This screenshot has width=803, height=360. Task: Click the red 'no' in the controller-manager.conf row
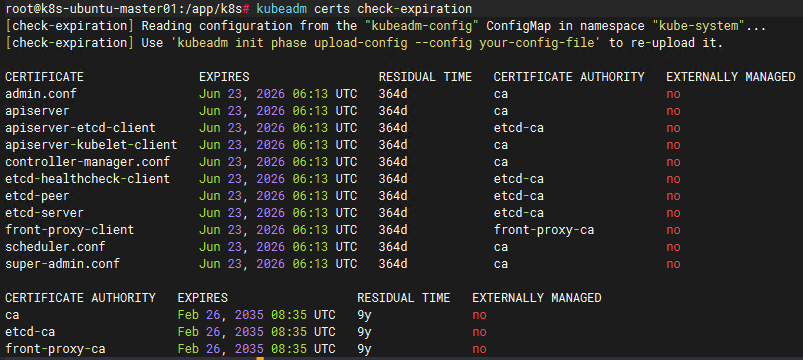pyautogui.click(x=673, y=162)
